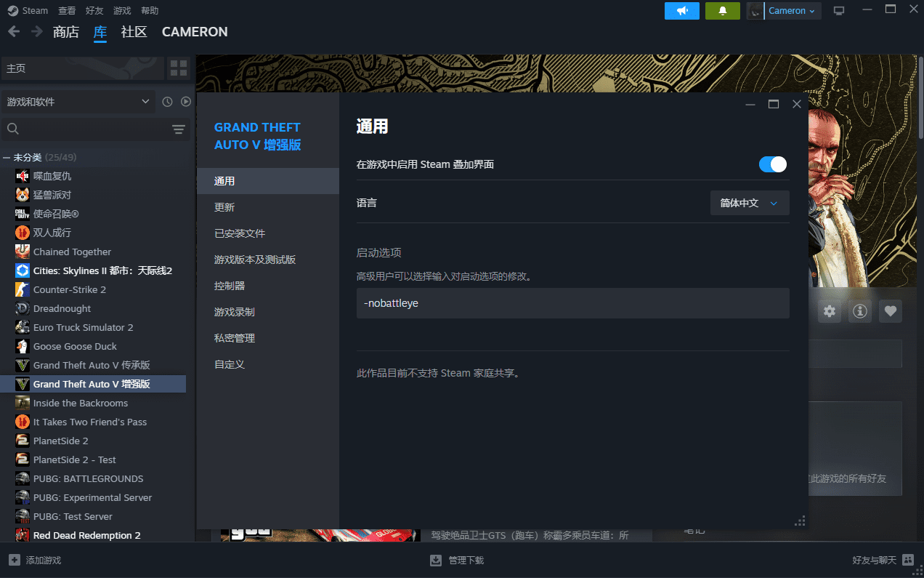Select 控制器 in properties sidebar

click(268, 286)
